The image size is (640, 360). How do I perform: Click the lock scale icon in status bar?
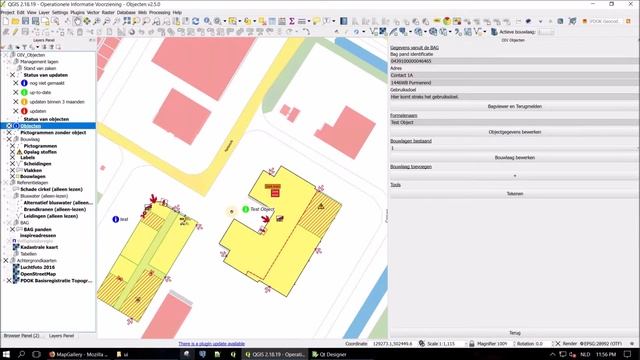(x=471, y=344)
